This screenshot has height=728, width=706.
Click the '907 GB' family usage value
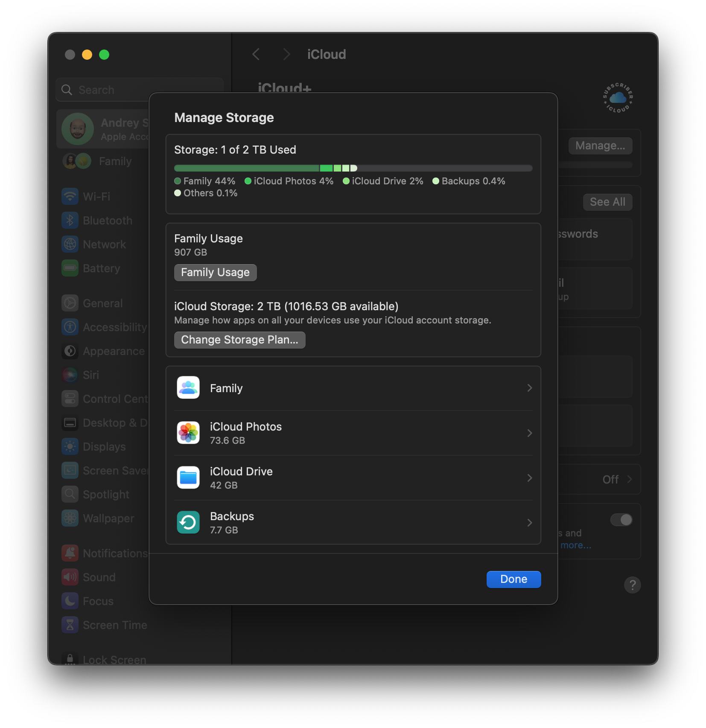[x=190, y=252]
